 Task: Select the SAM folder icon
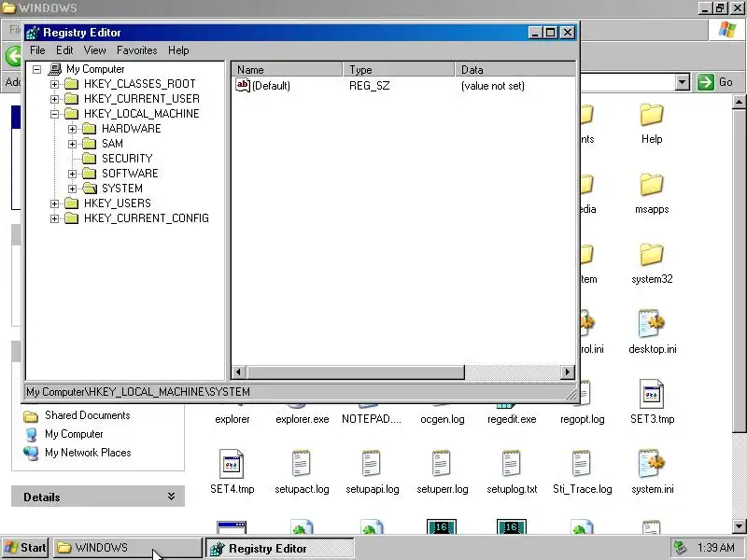89,144
